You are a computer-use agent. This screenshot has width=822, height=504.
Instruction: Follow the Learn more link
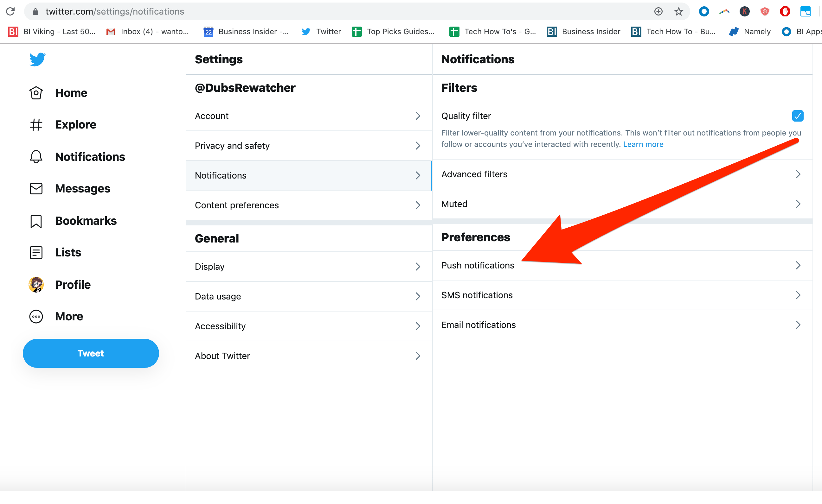tap(643, 144)
